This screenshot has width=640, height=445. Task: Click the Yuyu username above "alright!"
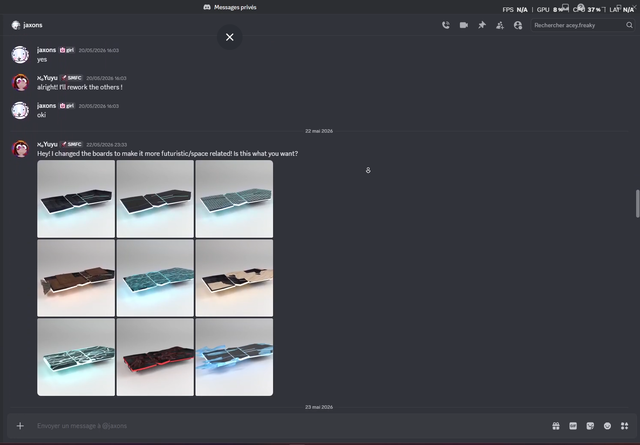click(47, 78)
